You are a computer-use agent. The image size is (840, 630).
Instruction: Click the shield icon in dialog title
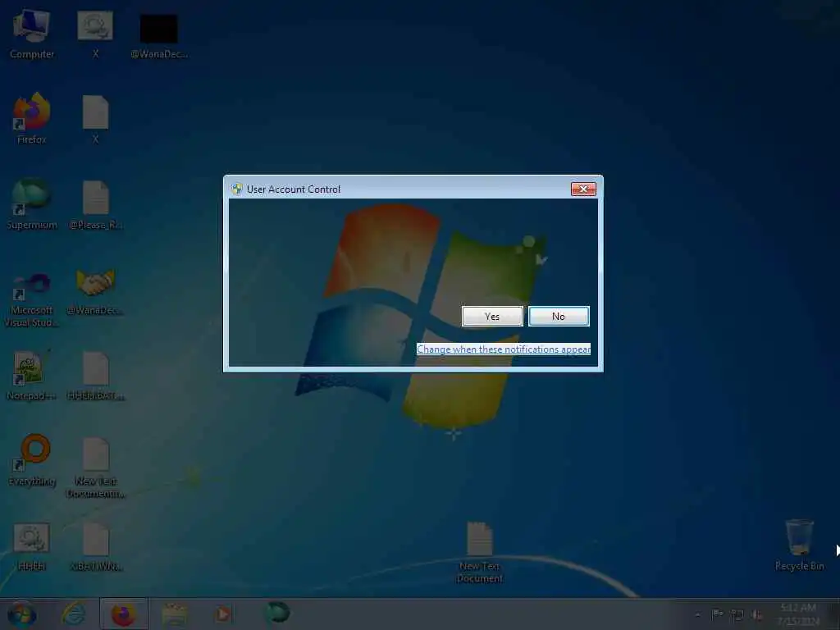click(237, 189)
